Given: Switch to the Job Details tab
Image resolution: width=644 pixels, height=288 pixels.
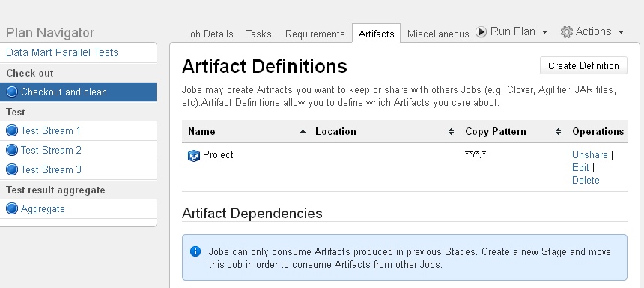Looking at the screenshot, I should 209,34.
